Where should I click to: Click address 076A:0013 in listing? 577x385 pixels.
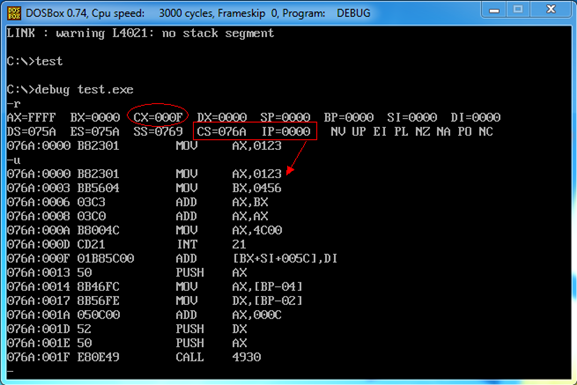click(x=38, y=272)
